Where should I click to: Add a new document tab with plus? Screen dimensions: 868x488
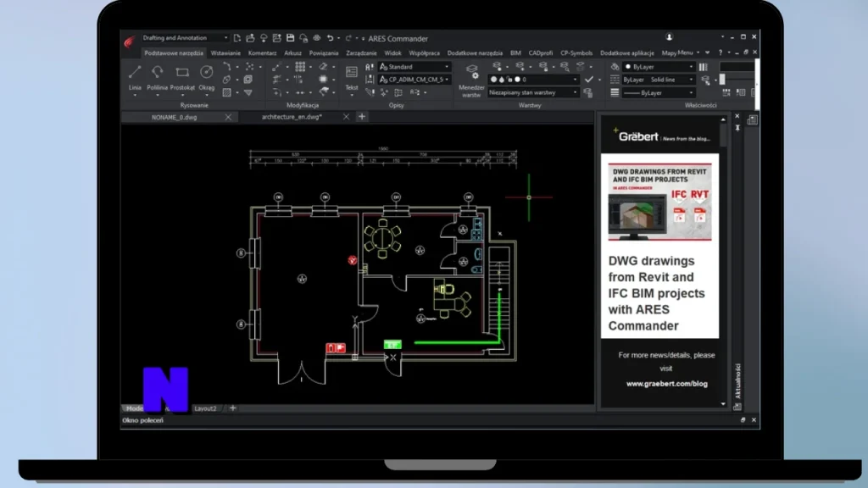point(362,117)
